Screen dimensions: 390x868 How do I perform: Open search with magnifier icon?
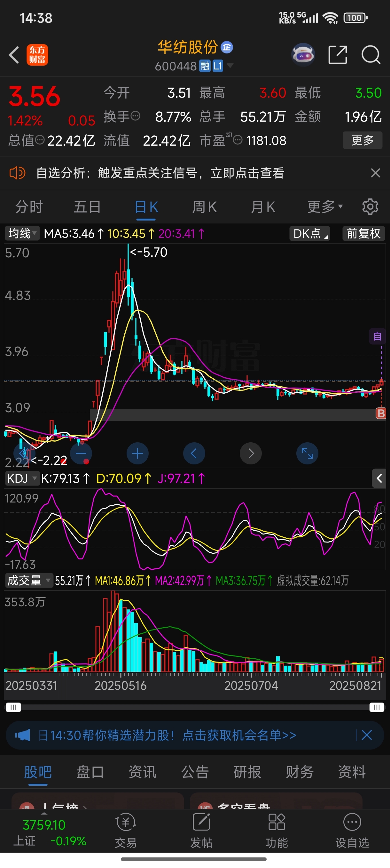pos(371,55)
